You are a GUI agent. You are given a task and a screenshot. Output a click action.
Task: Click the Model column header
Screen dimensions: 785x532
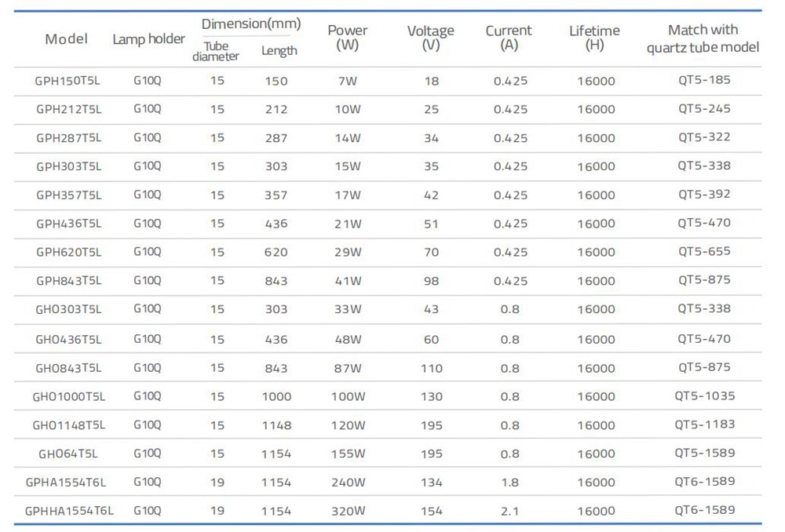[x=67, y=39]
